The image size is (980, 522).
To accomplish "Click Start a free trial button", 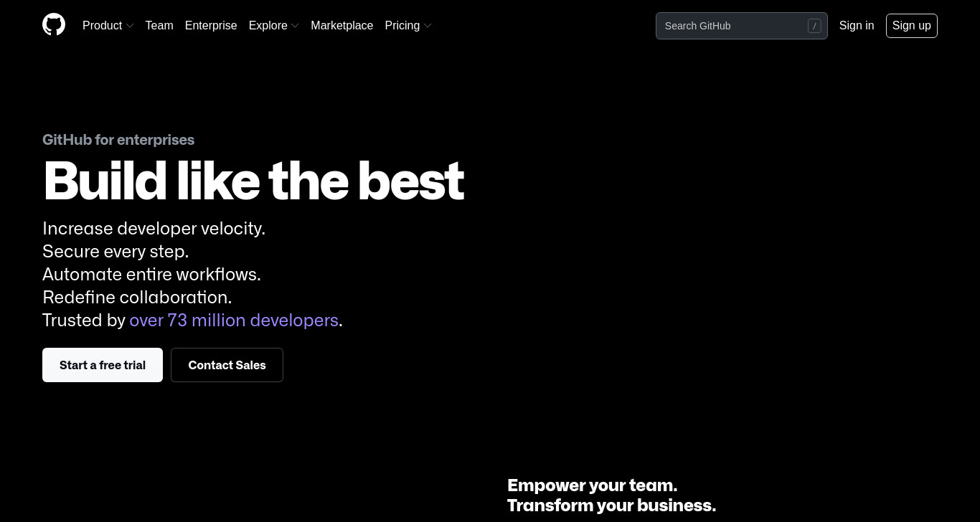I will click(103, 365).
